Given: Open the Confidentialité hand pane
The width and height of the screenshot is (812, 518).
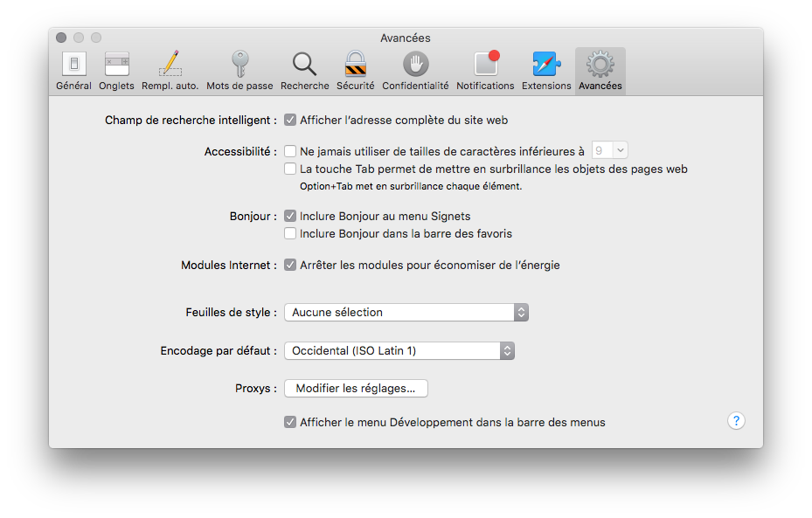Looking at the screenshot, I should [x=415, y=71].
